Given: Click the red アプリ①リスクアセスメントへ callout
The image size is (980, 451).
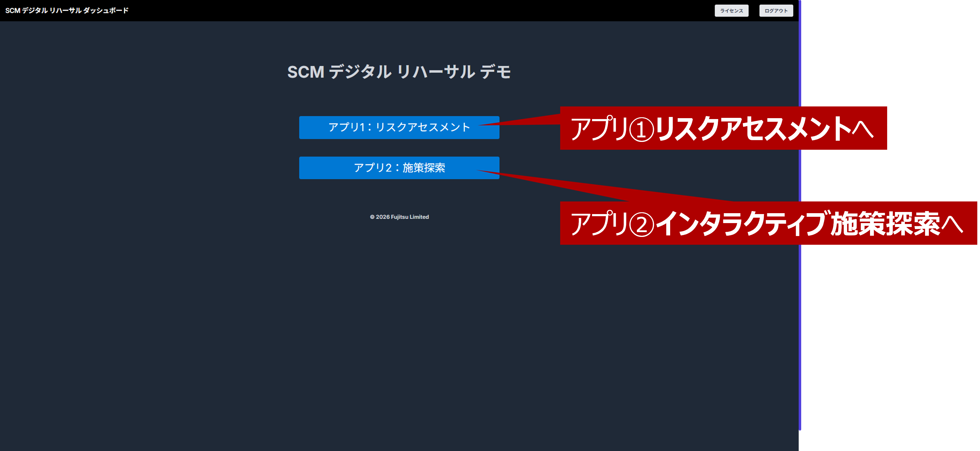Looking at the screenshot, I should tap(723, 128).
